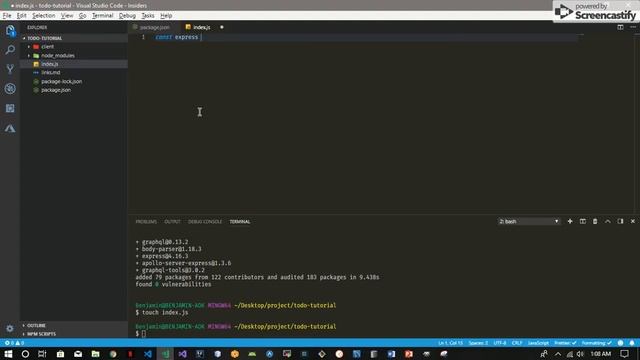Change JavaScript language mode in status bar

538,343
